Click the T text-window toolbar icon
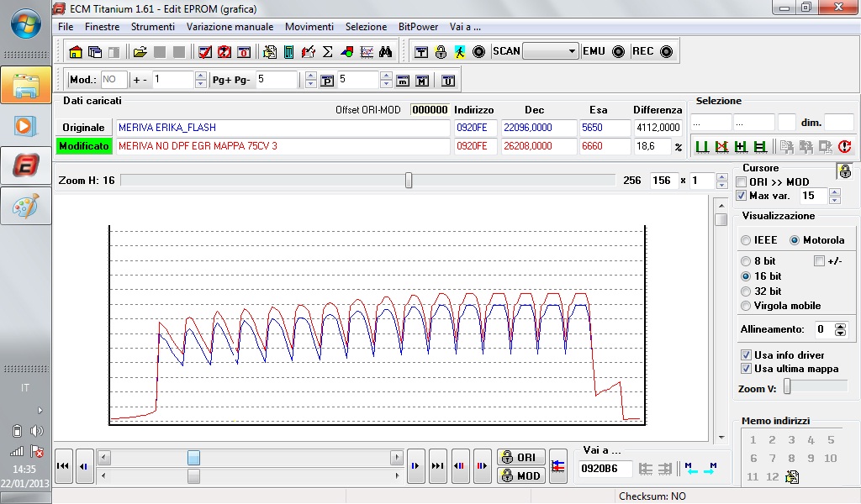Image resolution: width=861 pixels, height=504 pixels. pyautogui.click(x=421, y=52)
